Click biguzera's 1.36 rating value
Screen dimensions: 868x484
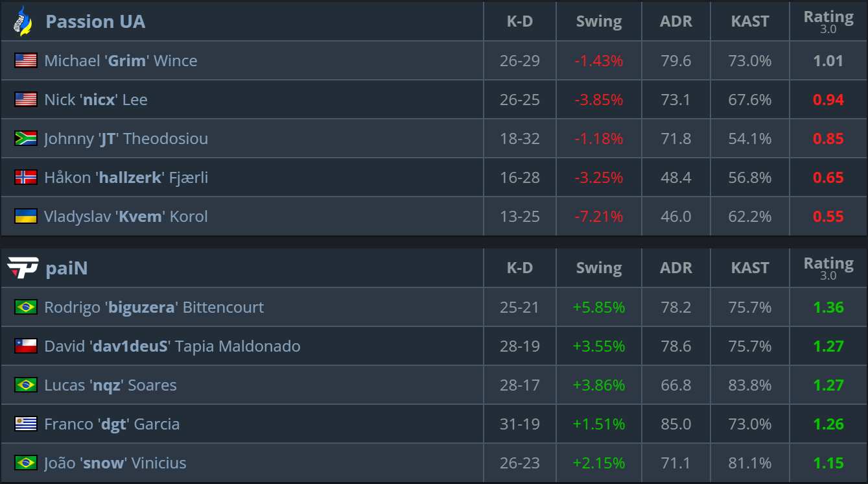(x=828, y=308)
